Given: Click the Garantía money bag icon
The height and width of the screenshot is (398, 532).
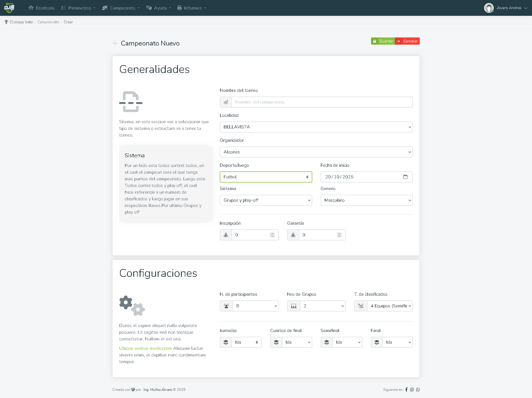Looking at the screenshot, I should pos(293,235).
